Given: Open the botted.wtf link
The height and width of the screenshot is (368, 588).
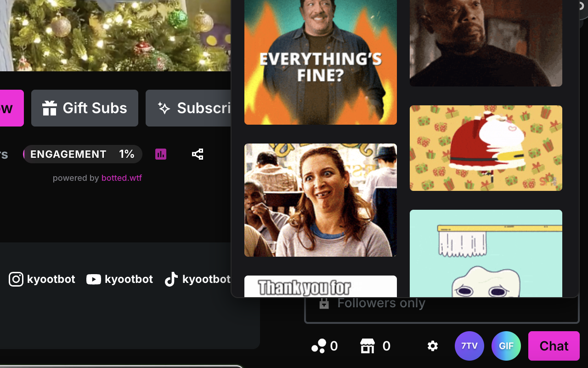Looking at the screenshot, I should coord(122,178).
